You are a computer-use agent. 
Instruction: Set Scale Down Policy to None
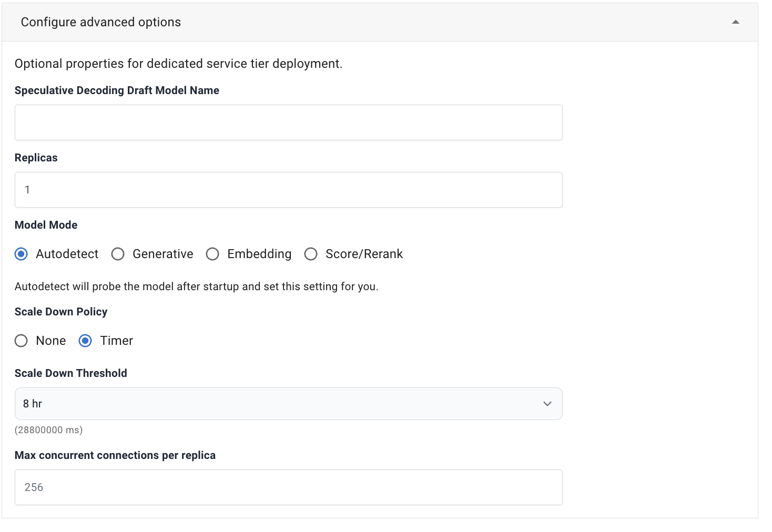point(21,341)
